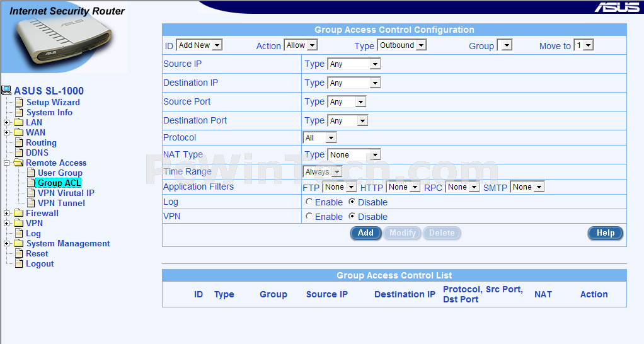Open the HTTP filter dropdown
Image resolution: width=644 pixels, height=344 pixels.
[403, 187]
